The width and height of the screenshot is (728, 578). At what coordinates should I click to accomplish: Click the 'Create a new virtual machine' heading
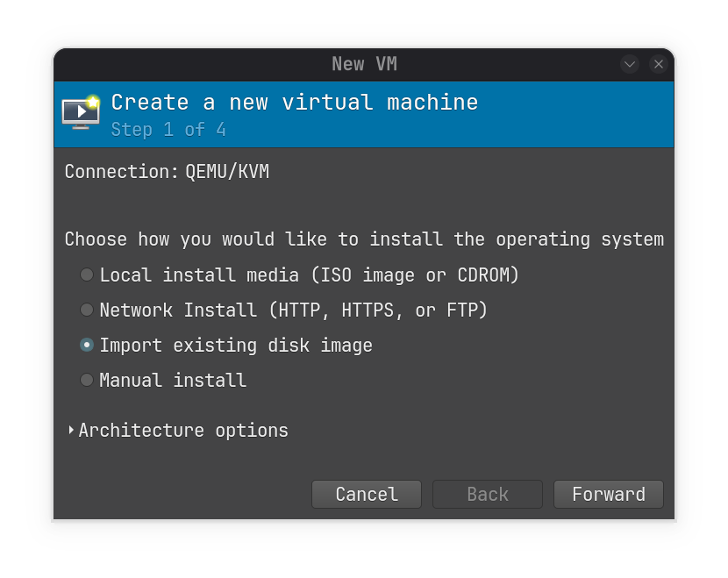(x=295, y=102)
